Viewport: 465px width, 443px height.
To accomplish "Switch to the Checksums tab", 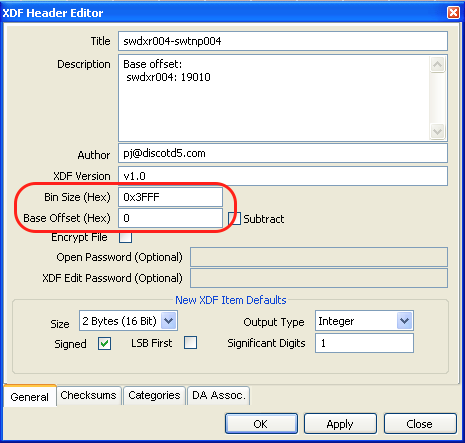I will (x=88, y=395).
